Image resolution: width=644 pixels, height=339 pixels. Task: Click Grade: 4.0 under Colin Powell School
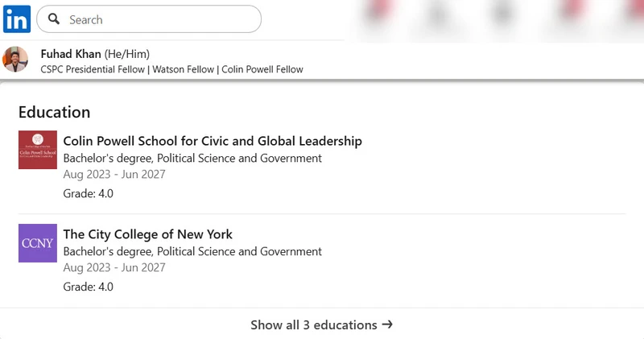(89, 193)
